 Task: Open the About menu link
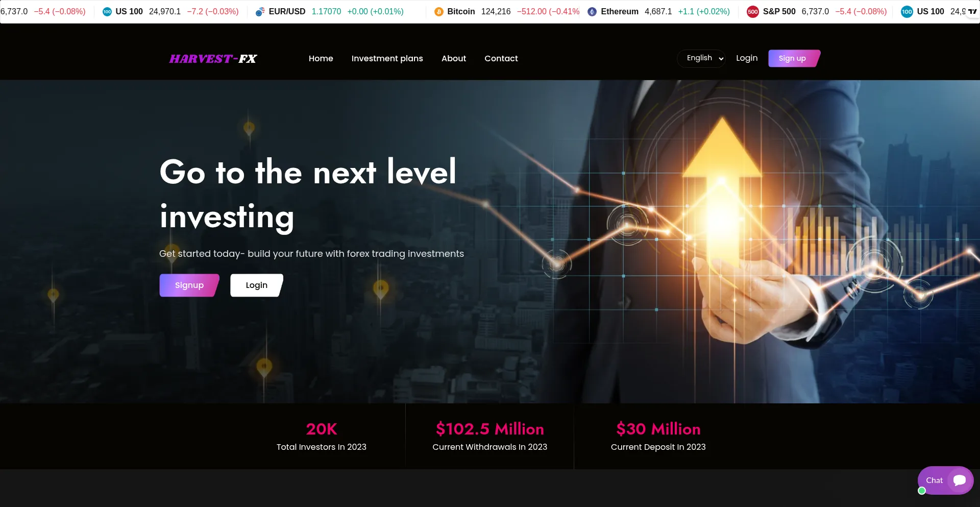[x=454, y=58]
